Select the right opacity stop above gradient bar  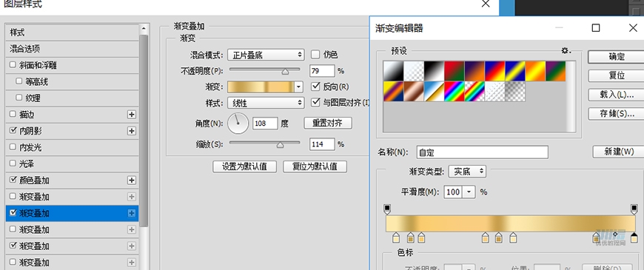[634, 209]
